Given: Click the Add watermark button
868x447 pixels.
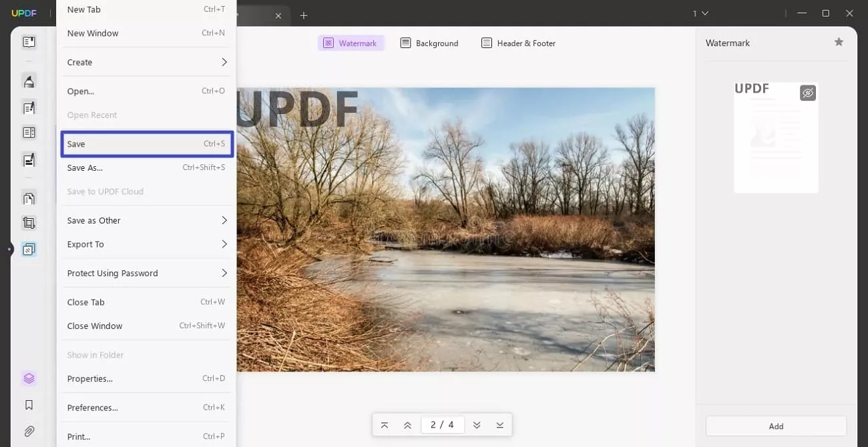Looking at the screenshot, I should pos(776,426).
